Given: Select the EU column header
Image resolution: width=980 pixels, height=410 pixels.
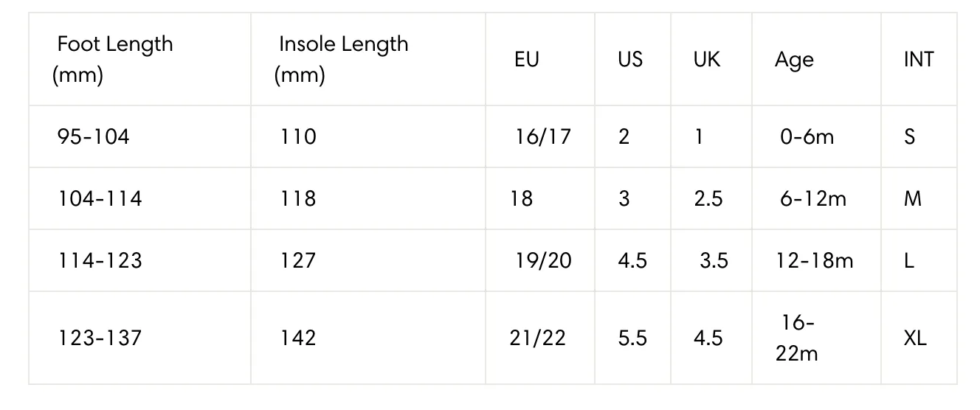Looking at the screenshot, I should click(x=527, y=59).
